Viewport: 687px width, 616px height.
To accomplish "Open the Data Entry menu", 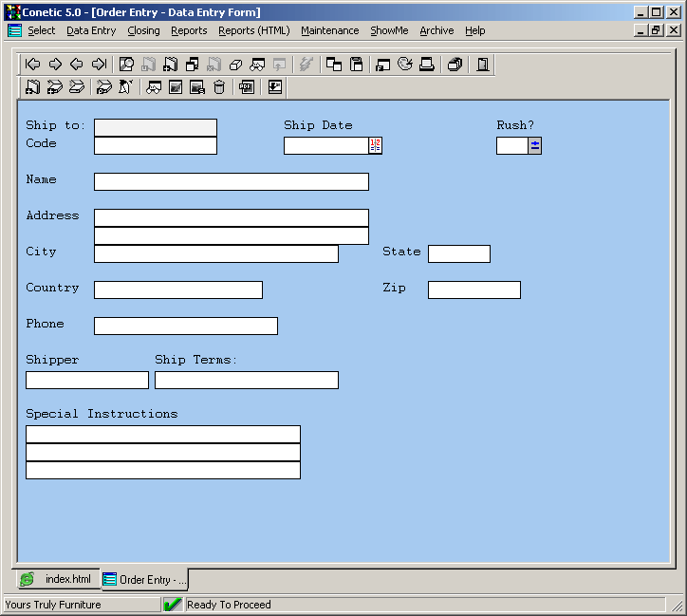I will click(91, 30).
